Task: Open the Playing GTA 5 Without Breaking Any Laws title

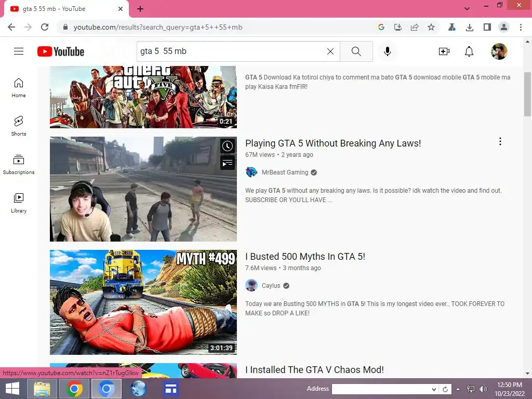Action: (x=333, y=143)
